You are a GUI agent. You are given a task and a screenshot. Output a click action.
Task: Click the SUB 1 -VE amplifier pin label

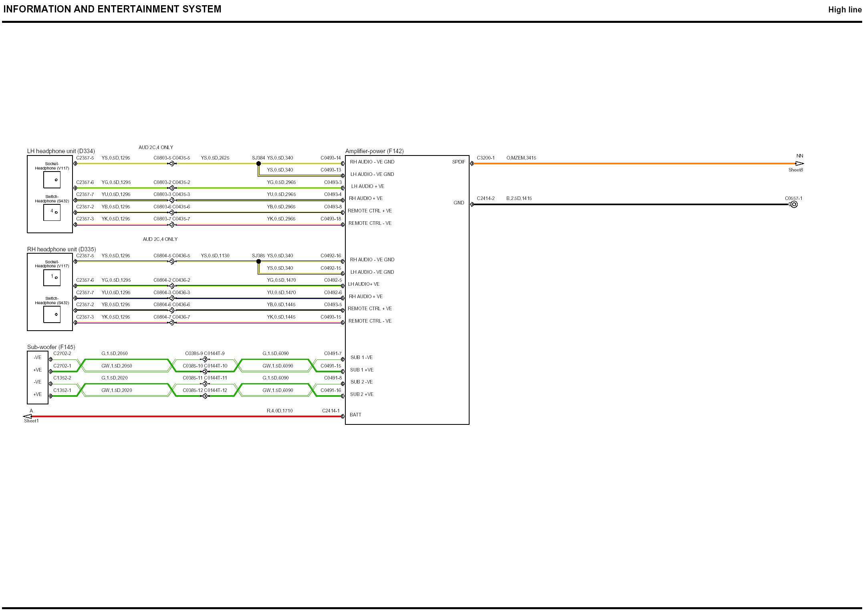coord(361,357)
